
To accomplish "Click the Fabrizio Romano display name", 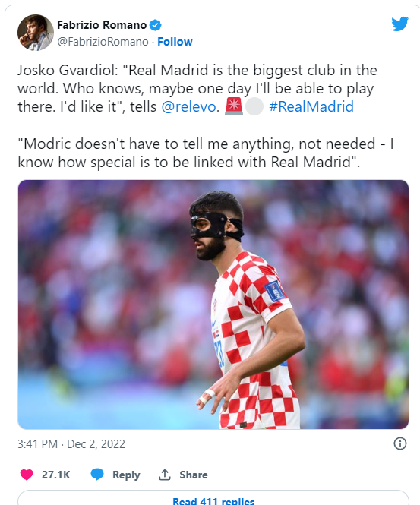I will coord(102,25).
